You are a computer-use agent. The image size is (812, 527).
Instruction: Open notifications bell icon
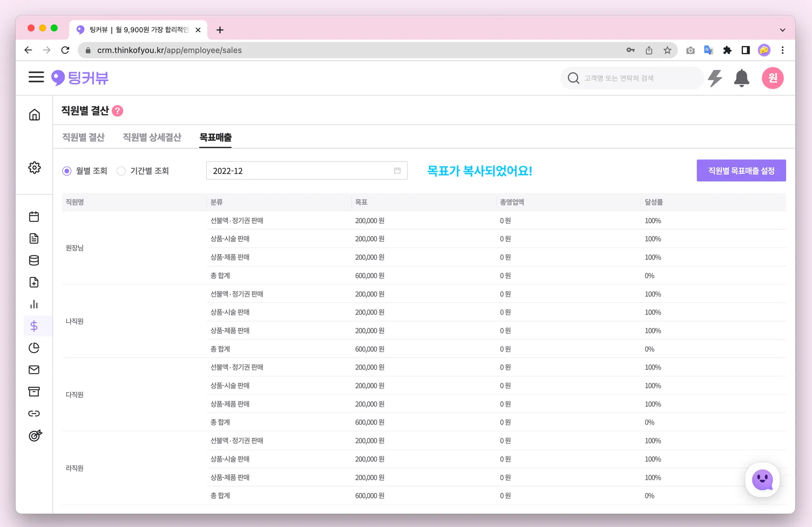click(741, 78)
